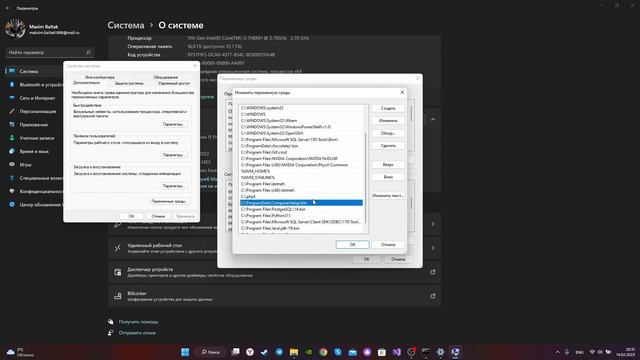Screen dimensions: 640x360
Task: Open File Explorer from the taskbar
Action: coord(294,352)
